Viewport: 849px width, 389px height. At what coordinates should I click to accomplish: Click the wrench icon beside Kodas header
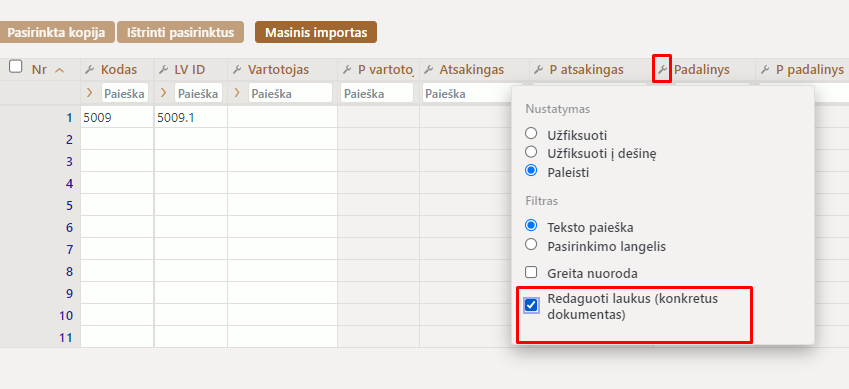coord(90,70)
